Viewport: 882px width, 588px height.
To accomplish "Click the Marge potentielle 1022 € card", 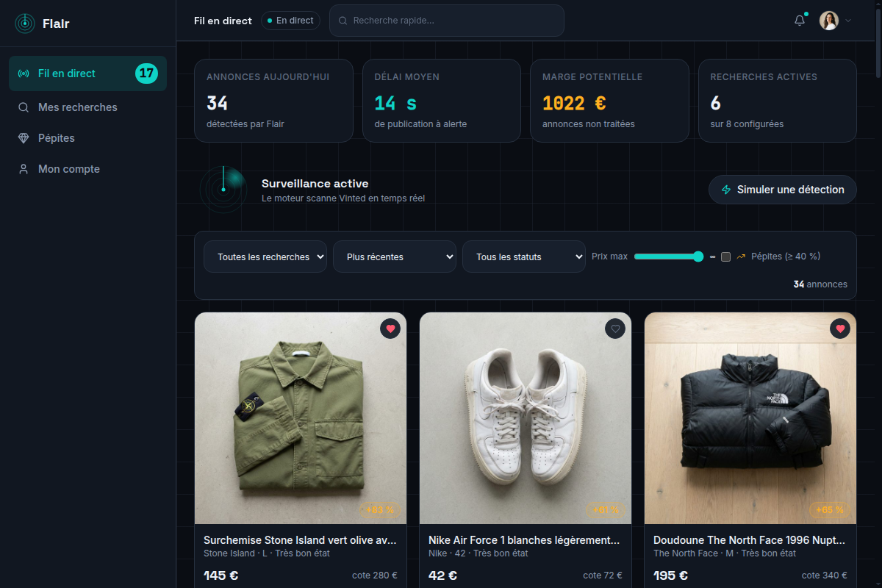I will [609, 101].
